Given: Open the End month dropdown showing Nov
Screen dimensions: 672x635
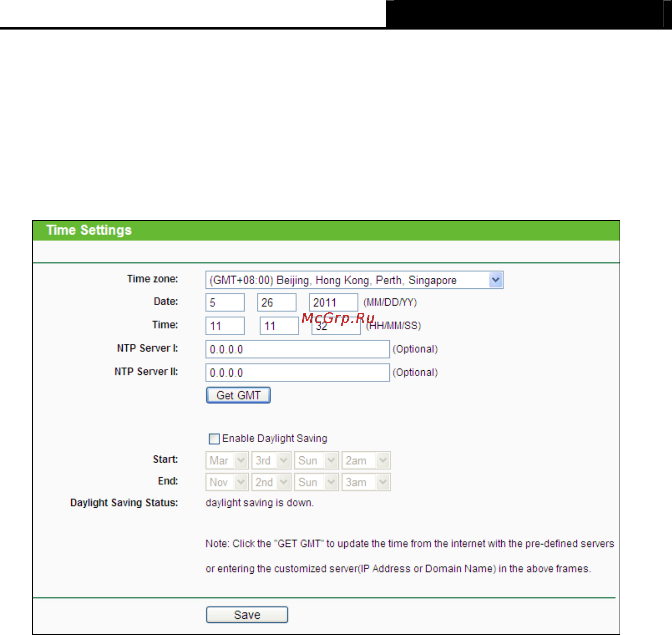Looking at the screenshot, I should tap(227, 482).
